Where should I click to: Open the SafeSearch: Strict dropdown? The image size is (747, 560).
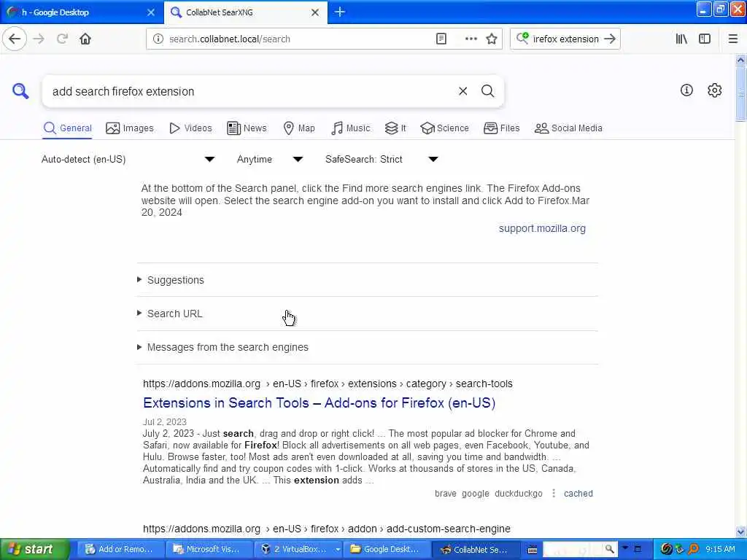382,159
